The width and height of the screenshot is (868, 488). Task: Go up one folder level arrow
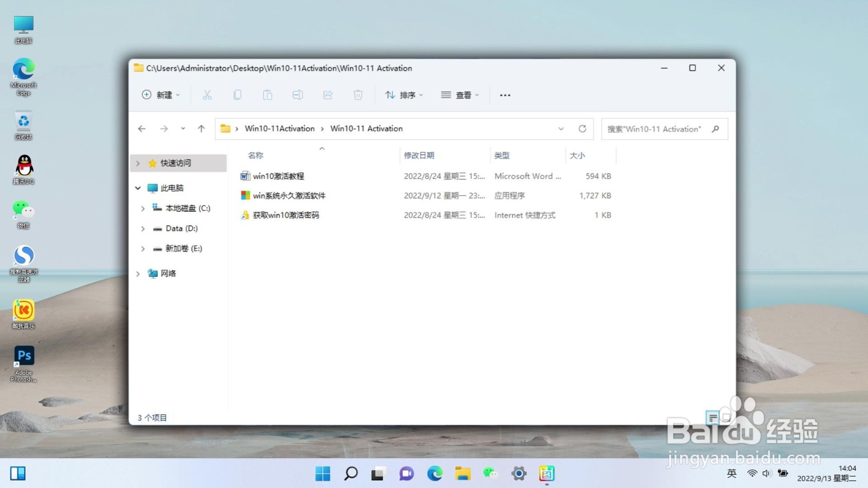tap(201, 129)
